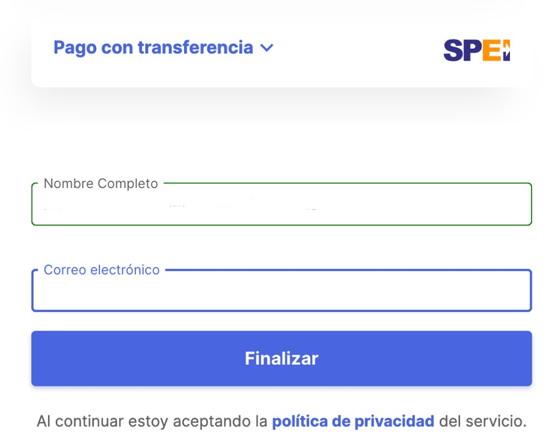Screen dimensions: 556x439
Task: Select the Correo electrónico field label
Action: (x=101, y=270)
